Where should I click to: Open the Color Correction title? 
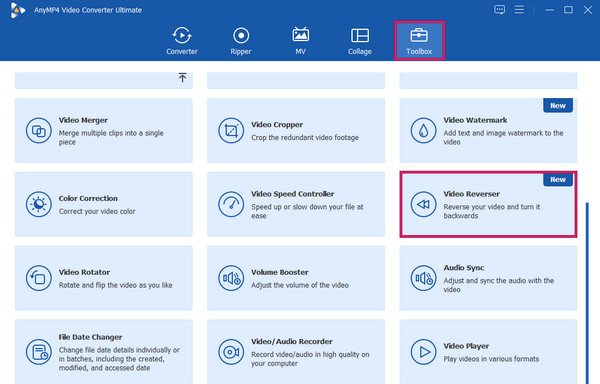pos(88,199)
